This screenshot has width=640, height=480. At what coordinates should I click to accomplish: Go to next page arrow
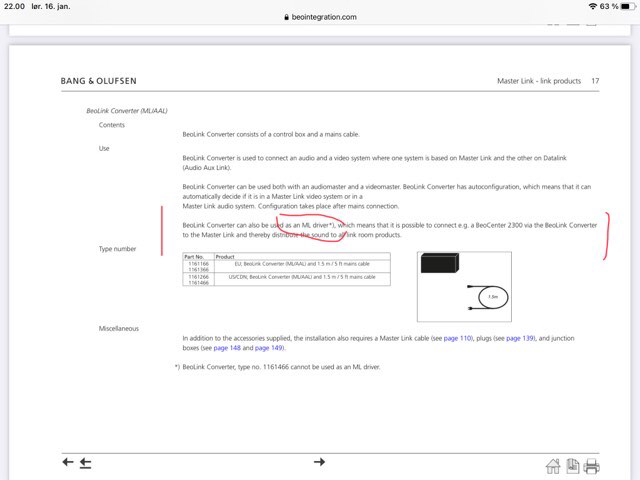319,462
